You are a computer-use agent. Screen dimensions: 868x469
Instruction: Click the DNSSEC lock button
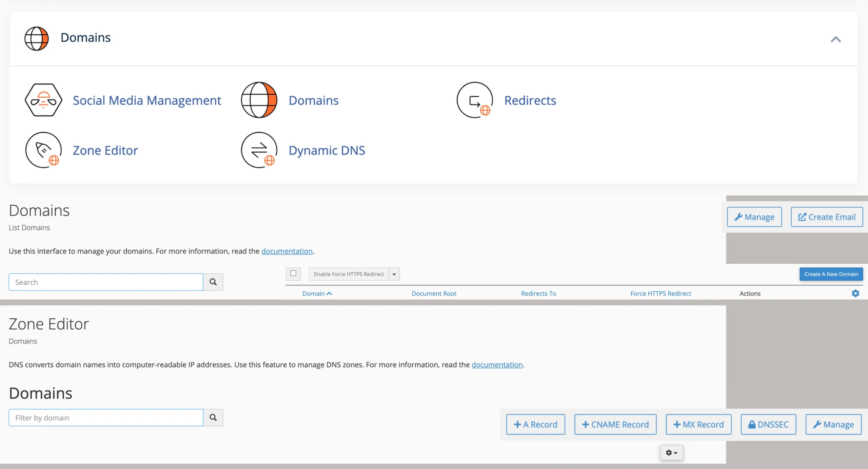768,425
